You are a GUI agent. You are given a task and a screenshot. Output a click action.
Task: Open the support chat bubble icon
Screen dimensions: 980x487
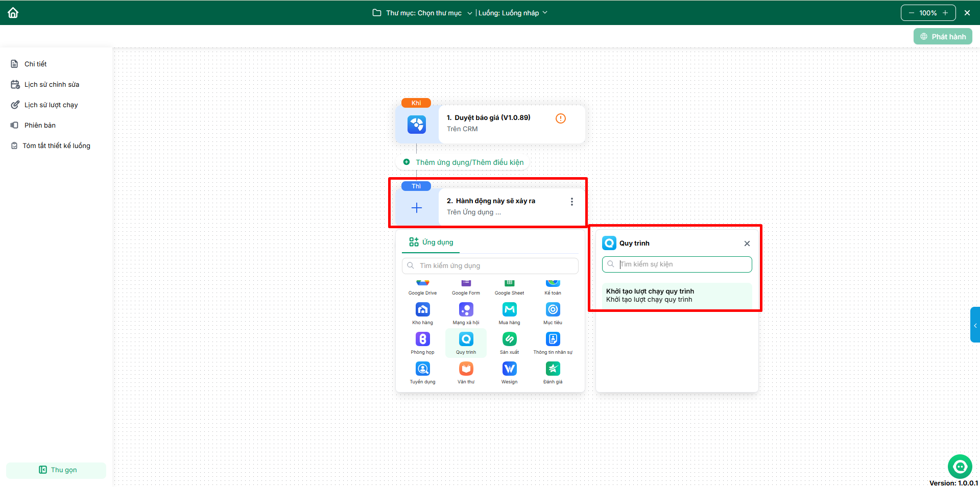[960, 467]
